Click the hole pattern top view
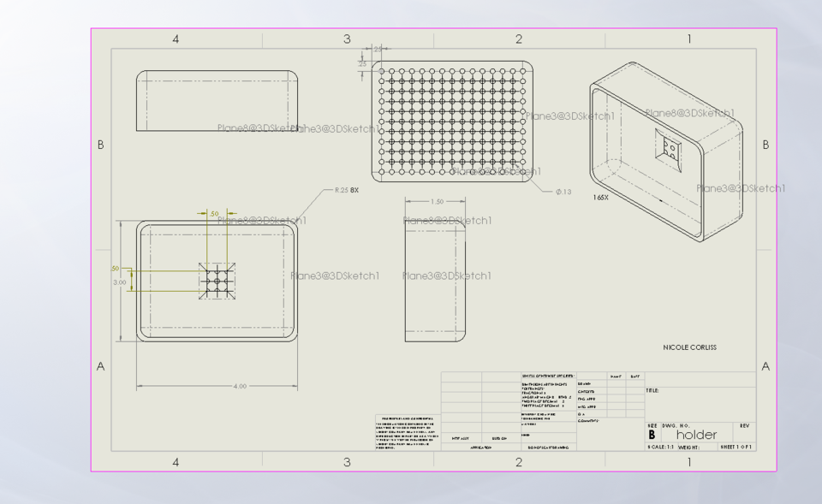The image size is (822, 504). pos(451,120)
